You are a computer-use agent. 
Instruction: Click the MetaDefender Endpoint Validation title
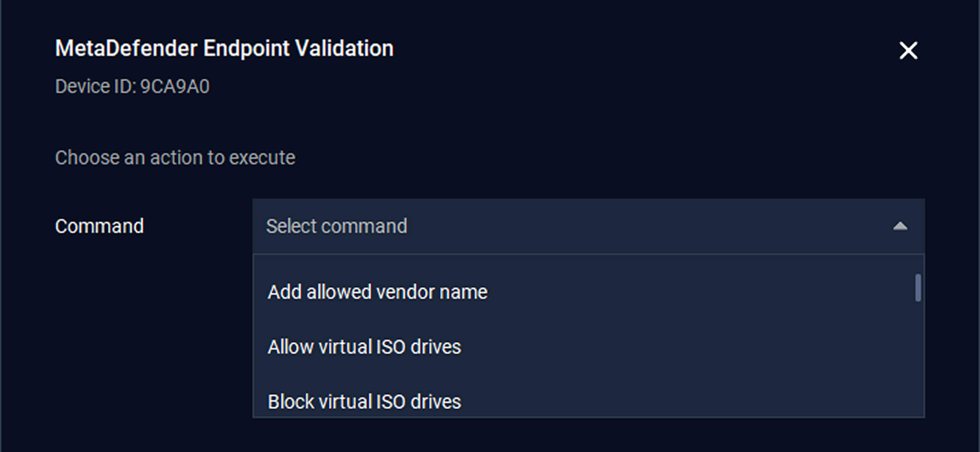224,48
